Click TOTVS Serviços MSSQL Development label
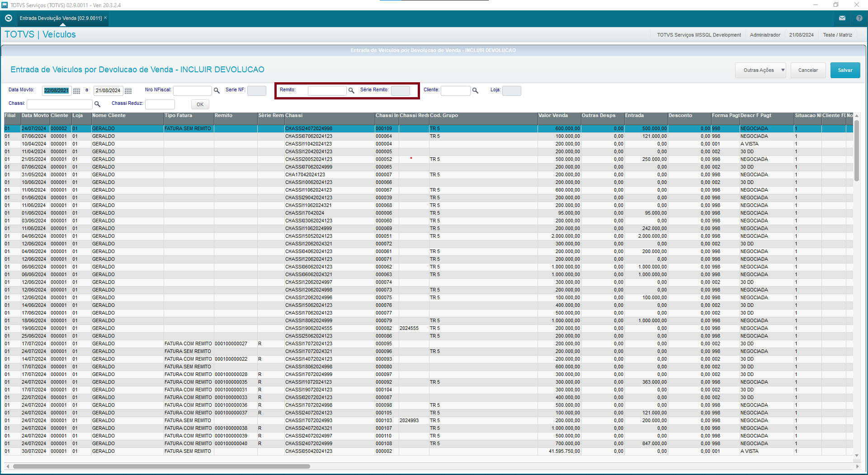Image resolution: width=868 pixels, height=475 pixels. pyautogui.click(x=699, y=35)
